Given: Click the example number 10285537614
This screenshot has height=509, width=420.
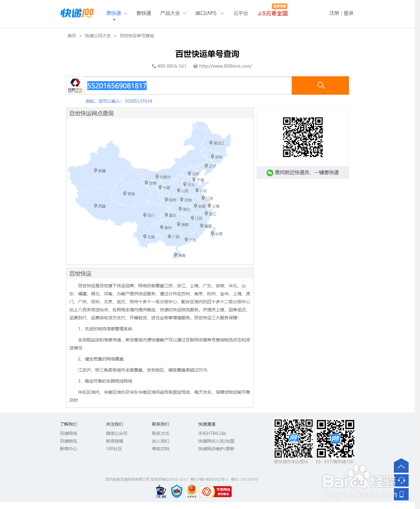Looking at the screenshot, I should point(138,101).
